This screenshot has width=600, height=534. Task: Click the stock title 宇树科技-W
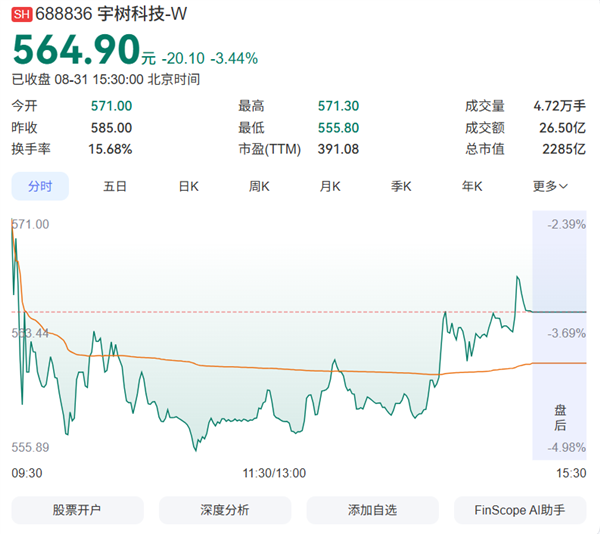tap(142, 14)
